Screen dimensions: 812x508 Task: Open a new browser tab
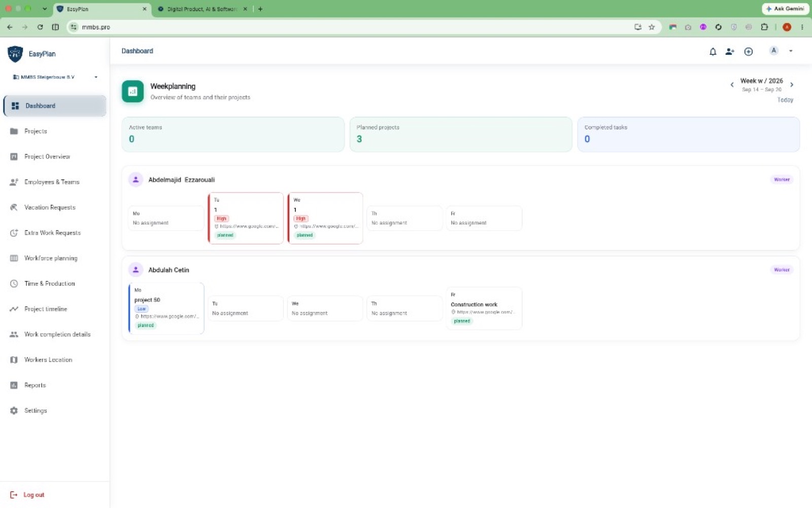pos(260,9)
